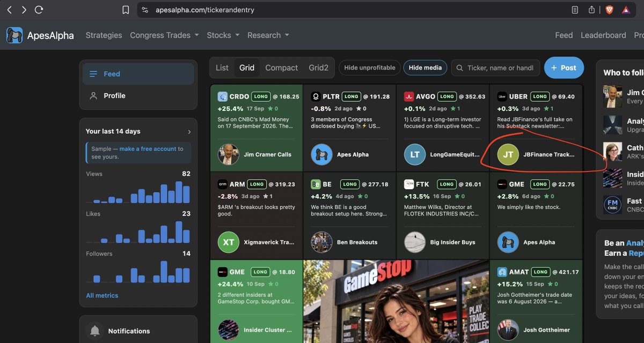Open Ben Breakouts avatar on BE card
The height and width of the screenshot is (343, 644).
[x=321, y=242]
